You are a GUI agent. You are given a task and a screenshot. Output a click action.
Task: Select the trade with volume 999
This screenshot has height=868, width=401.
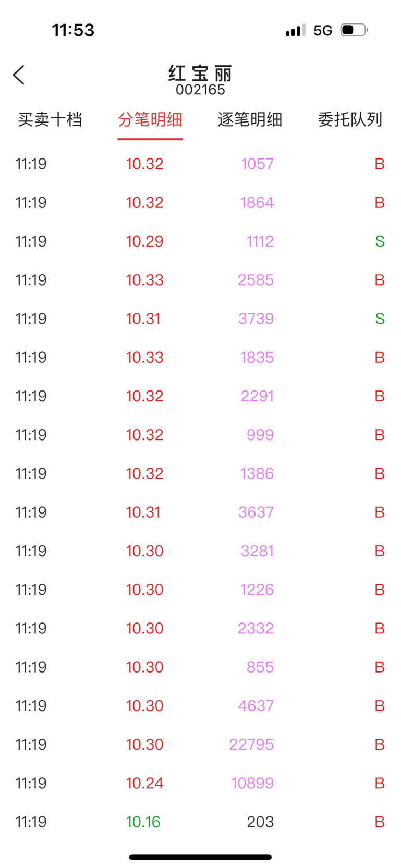[200, 435]
